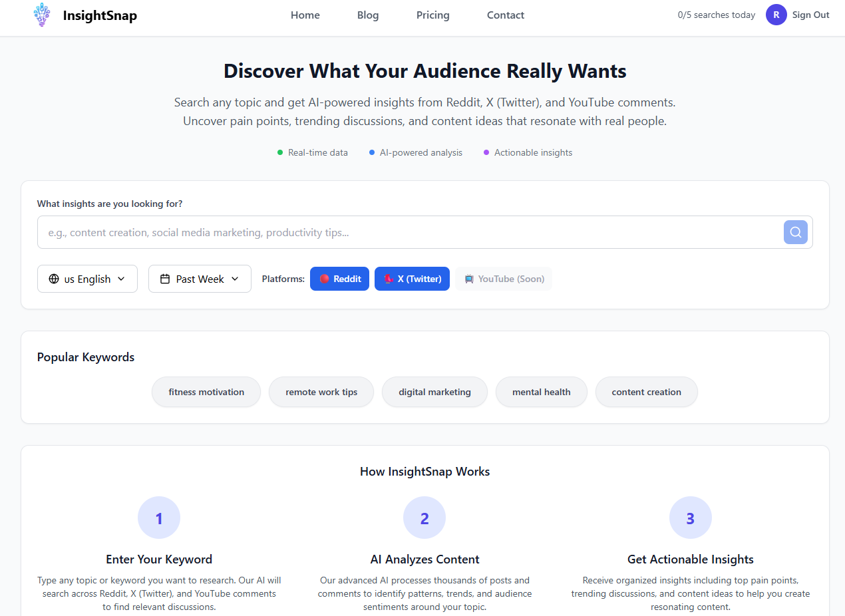
Task: Click the How InsightSnap Works heading
Action: [425, 472]
